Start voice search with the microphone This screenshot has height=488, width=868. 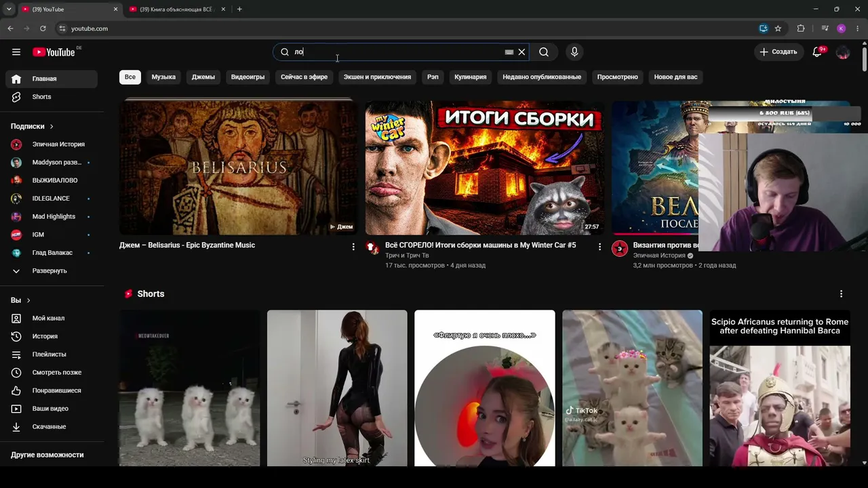[x=574, y=52]
